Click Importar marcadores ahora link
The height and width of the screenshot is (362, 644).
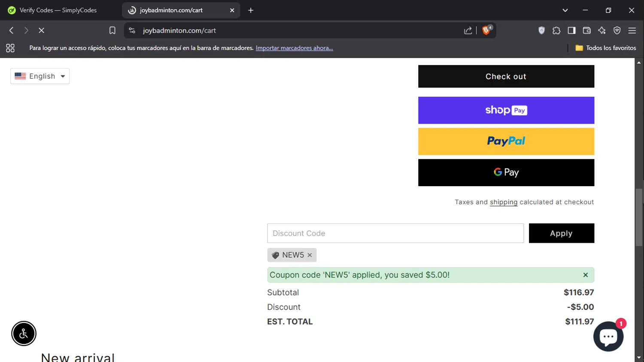click(x=295, y=48)
